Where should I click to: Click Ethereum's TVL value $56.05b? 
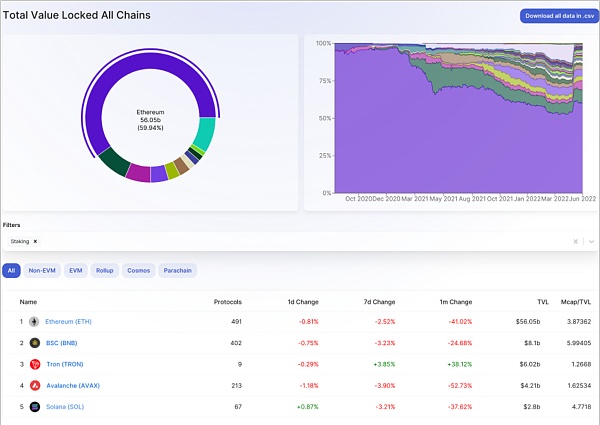click(528, 322)
